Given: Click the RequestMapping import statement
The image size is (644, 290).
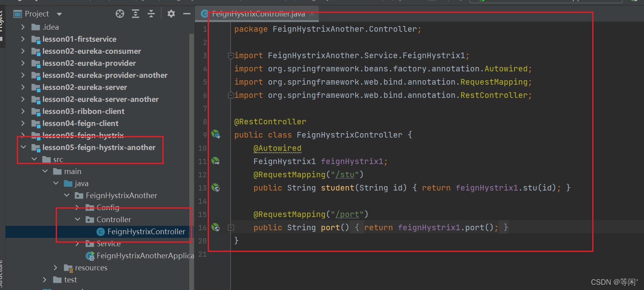Looking at the screenshot, I should pos(383,82).
